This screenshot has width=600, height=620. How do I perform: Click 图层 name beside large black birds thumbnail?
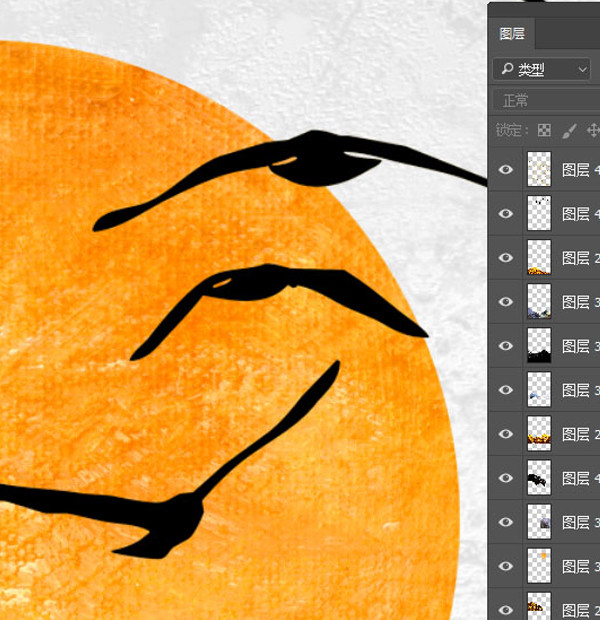pyautogui.click(x=581, y=478)
